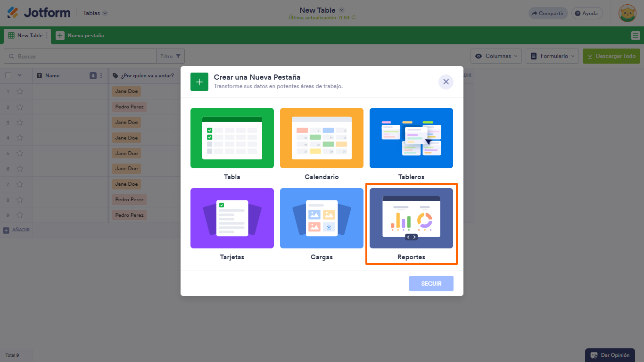Star row 8 with Pedro Perez

point(18,199)
